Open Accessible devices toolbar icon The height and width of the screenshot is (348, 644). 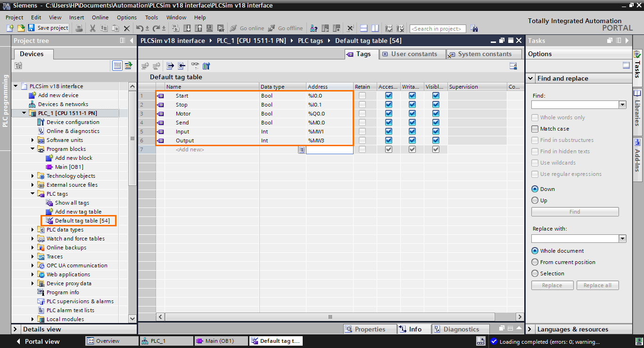314,28
